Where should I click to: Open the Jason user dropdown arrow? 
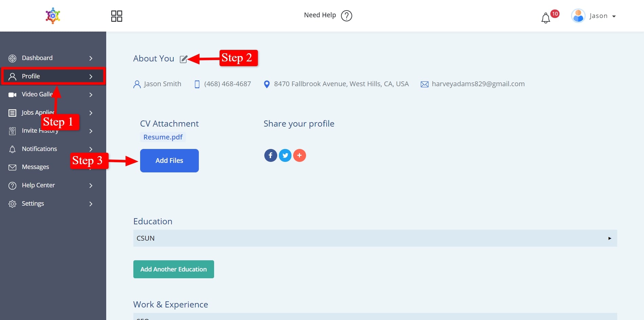click(614, 16)
